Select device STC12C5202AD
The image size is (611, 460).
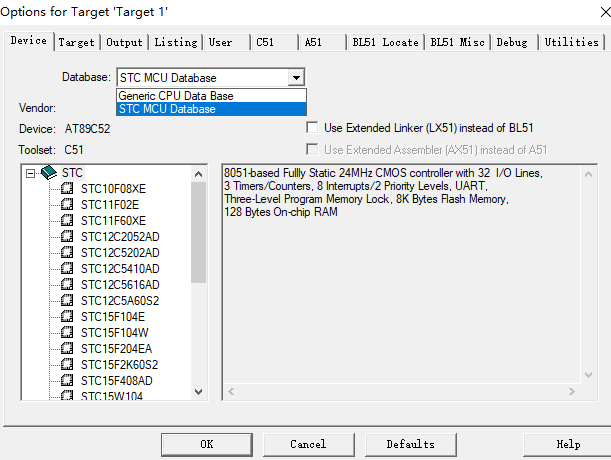click(x=120, y=253)
